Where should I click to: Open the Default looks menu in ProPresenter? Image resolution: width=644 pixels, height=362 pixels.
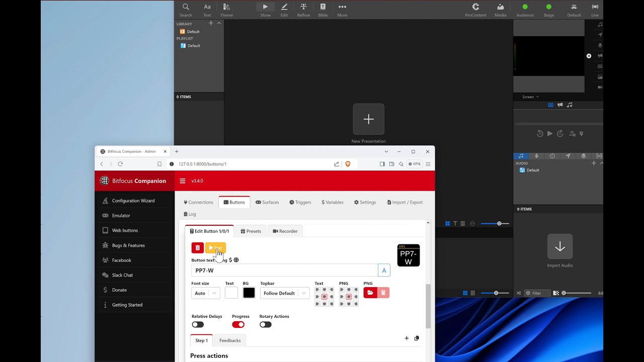[x=574, y=10]
